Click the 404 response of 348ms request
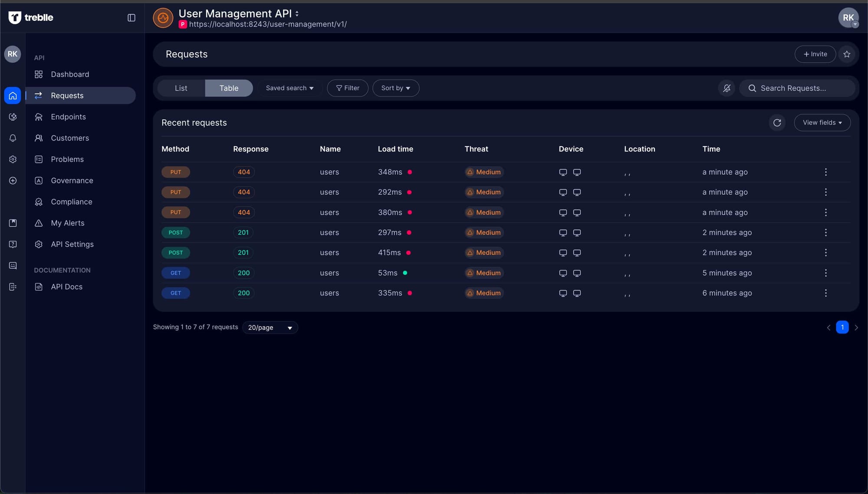 pos(244,172)
